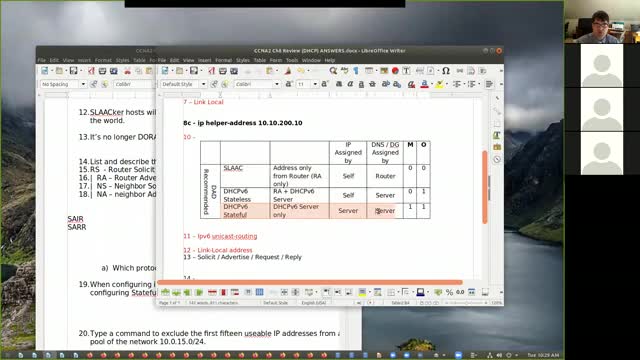
Task: Toggle formatting marks pilcrow icon
Action: point(356,71)
